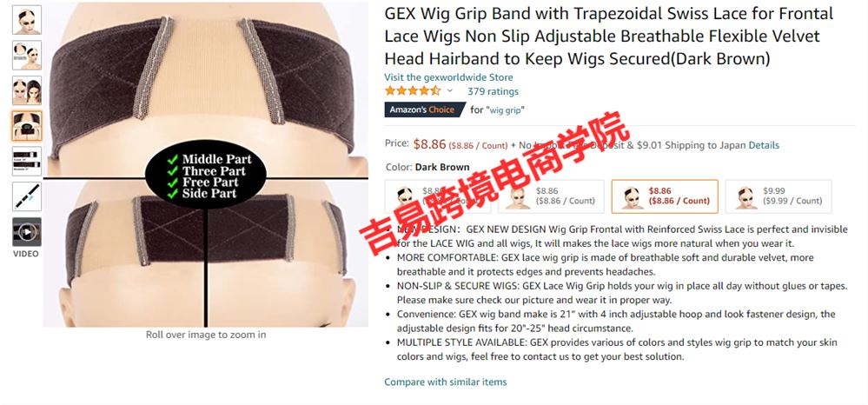Choose the selected Dark Brown $8.86 swatch

coord(665,196)
